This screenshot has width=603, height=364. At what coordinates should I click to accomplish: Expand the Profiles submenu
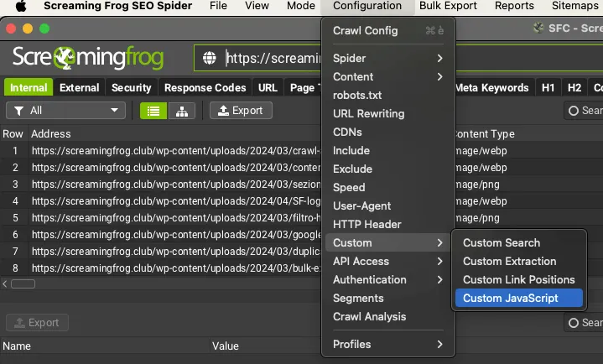coord(387,344)
